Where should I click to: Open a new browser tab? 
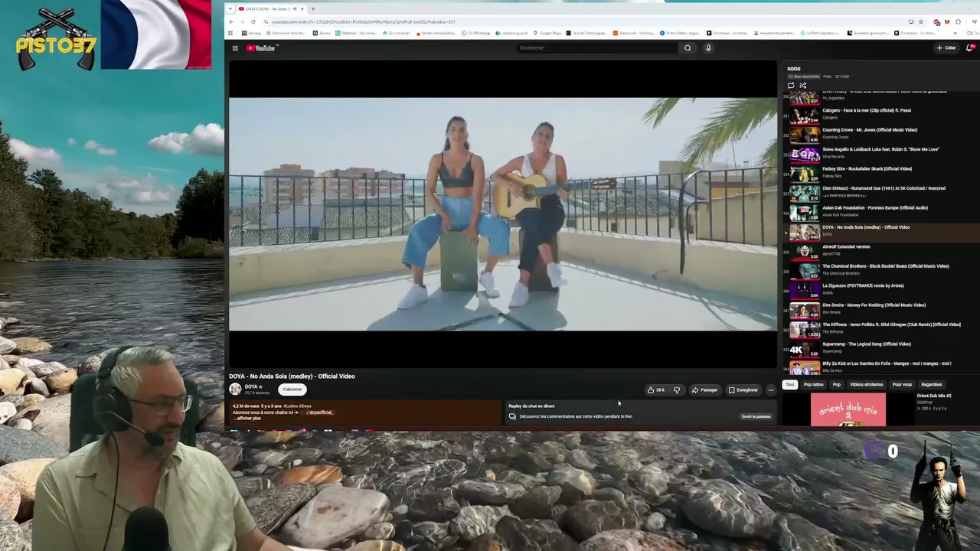(x=312, y=9)
